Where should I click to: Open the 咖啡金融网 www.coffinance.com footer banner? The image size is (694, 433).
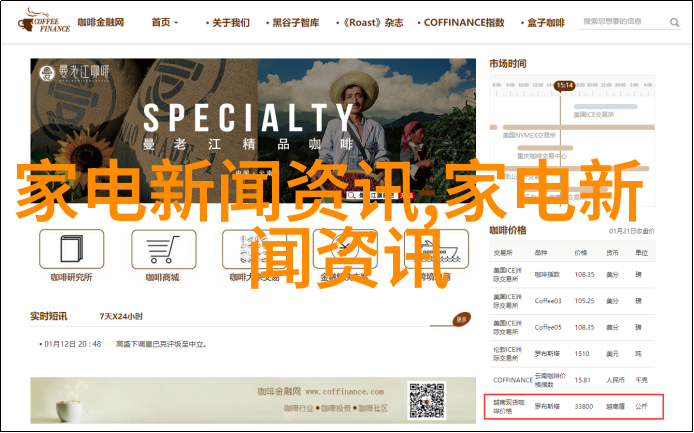click(253, 400)
